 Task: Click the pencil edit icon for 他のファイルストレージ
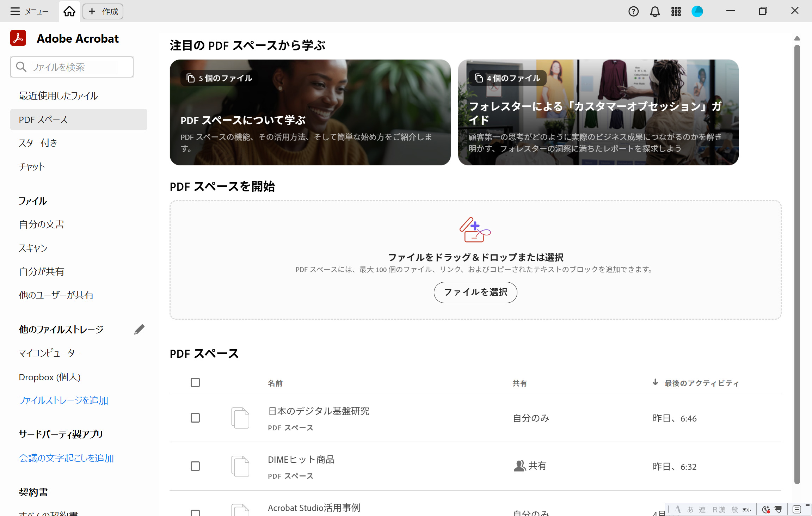pyautogui.click(x=139, y=329)
